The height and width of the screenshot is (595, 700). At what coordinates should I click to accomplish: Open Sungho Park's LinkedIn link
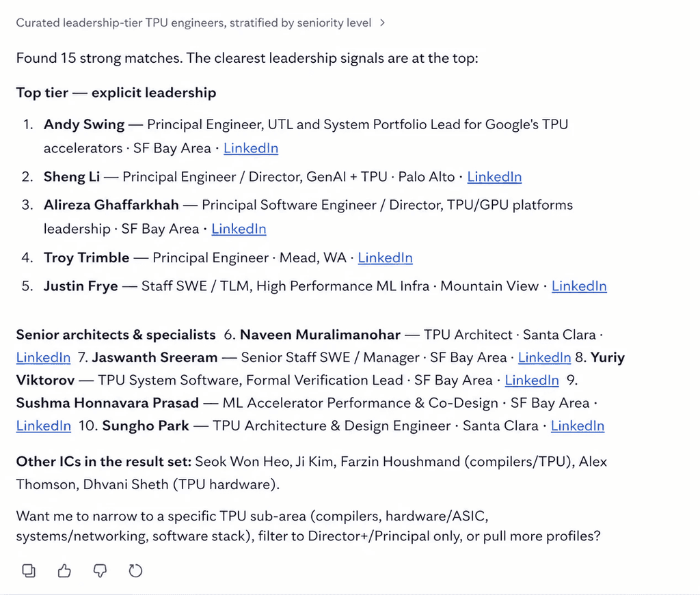click(577, 426)
